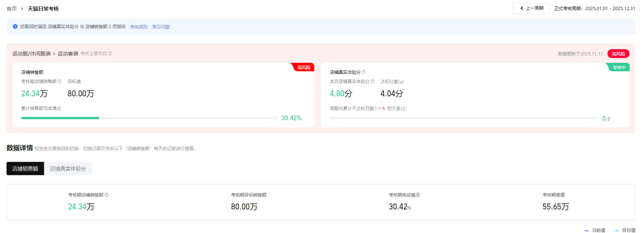
Task: Click the 30.42% progress percentage
Action: pos(291,118)
